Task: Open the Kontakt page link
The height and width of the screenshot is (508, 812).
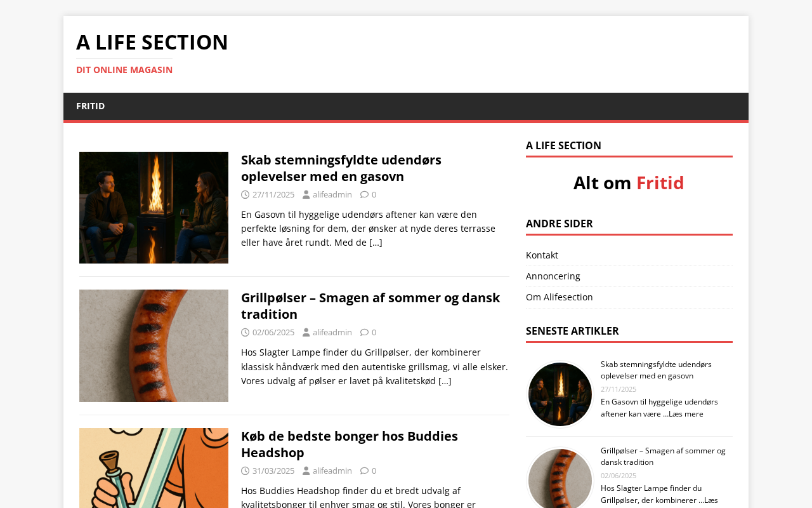Action: [542, 255]
